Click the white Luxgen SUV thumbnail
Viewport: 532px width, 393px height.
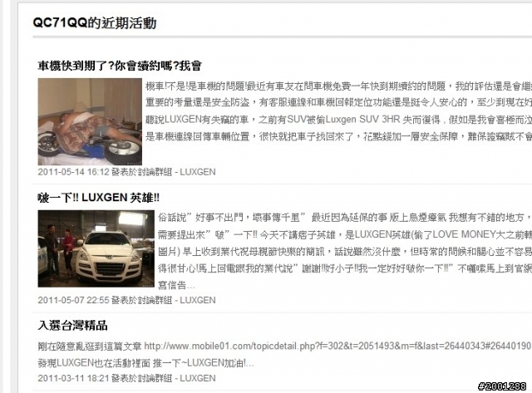point(96,248)
